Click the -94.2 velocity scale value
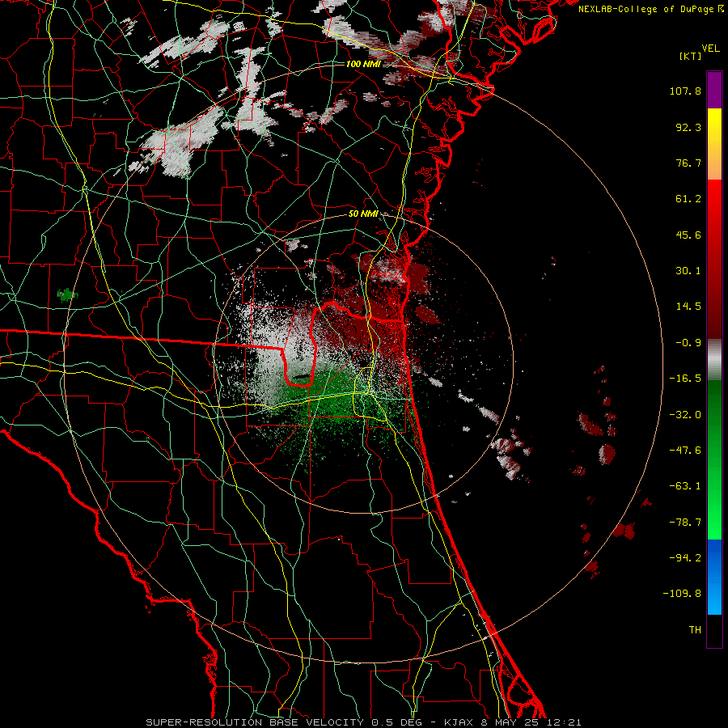The width and height of the screenshot is (728, 728). 685,557
